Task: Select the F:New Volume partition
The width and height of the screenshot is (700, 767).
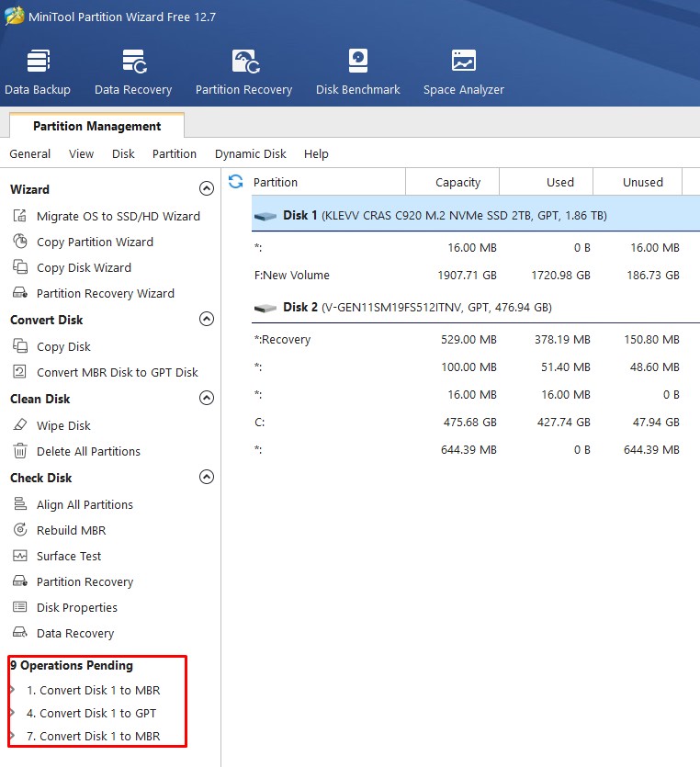Action: point(476,275)
